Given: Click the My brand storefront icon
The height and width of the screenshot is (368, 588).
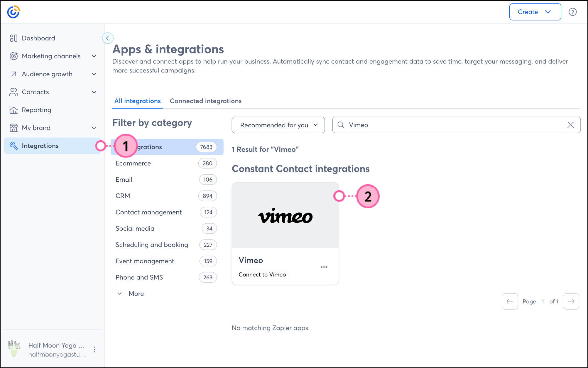Looking at the screenshot, I should point(13,128).
